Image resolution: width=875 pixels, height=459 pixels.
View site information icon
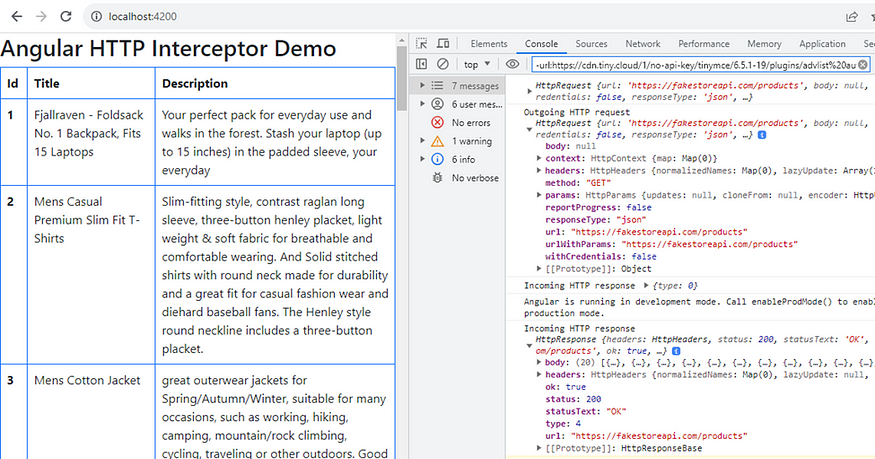(97, 17)
